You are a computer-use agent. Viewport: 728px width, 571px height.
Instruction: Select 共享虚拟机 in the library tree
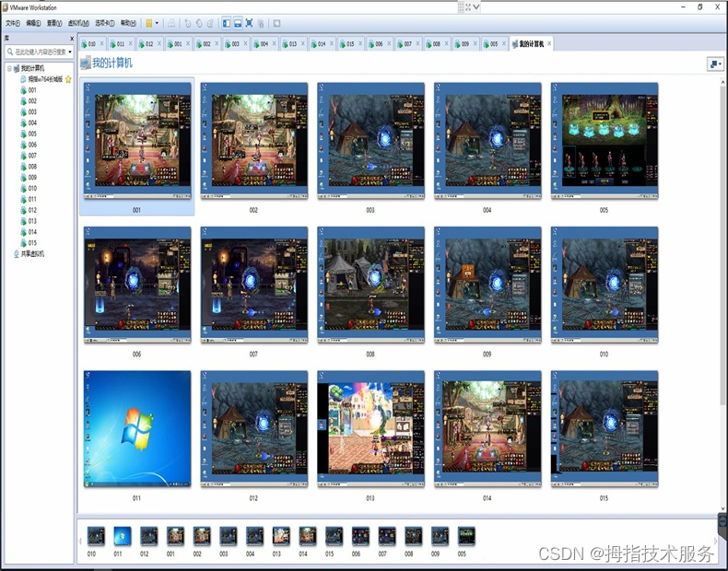[x=32, y=253]
